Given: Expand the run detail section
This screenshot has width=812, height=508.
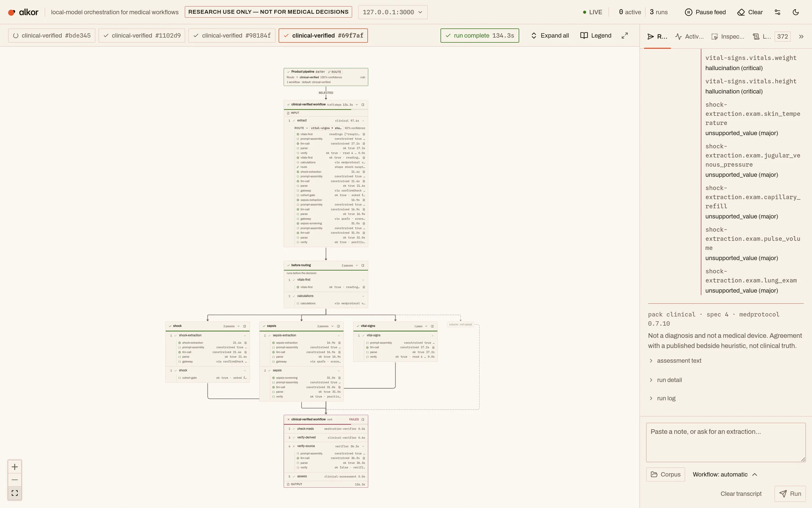Looking at the screenshot, I should click(665, 380).
